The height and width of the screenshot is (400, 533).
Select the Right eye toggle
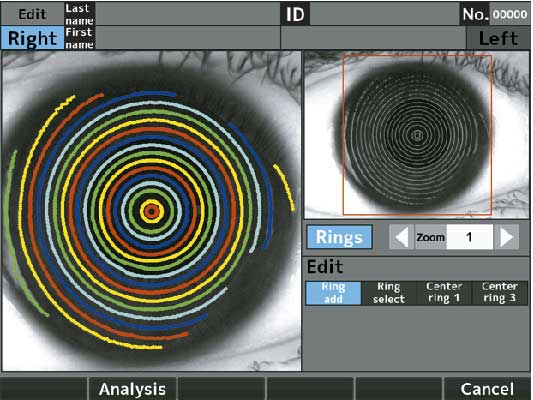click(x=32, y=38)
